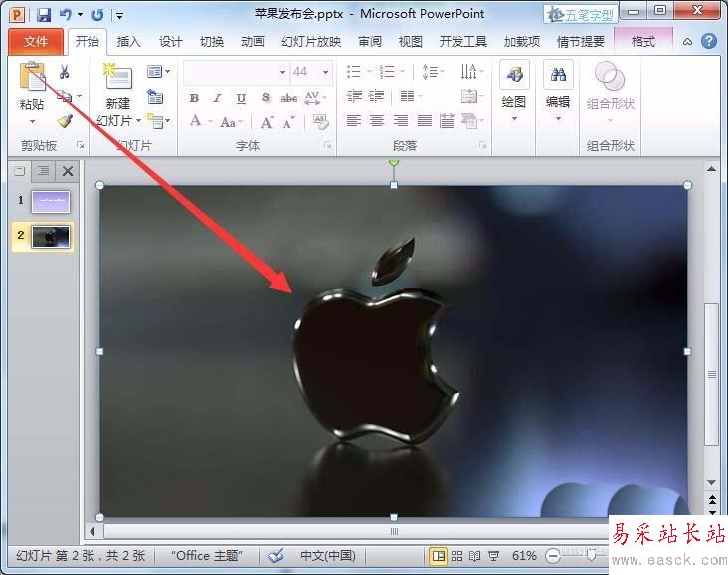This screenshot has width=728, height=575.
Task: Start slide show from status bar
Action: tap(493, 556)
